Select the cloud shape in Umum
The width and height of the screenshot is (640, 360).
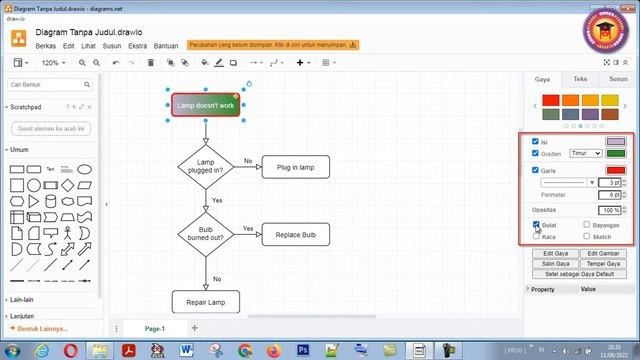pyautogui.click(x=67, y=201)
